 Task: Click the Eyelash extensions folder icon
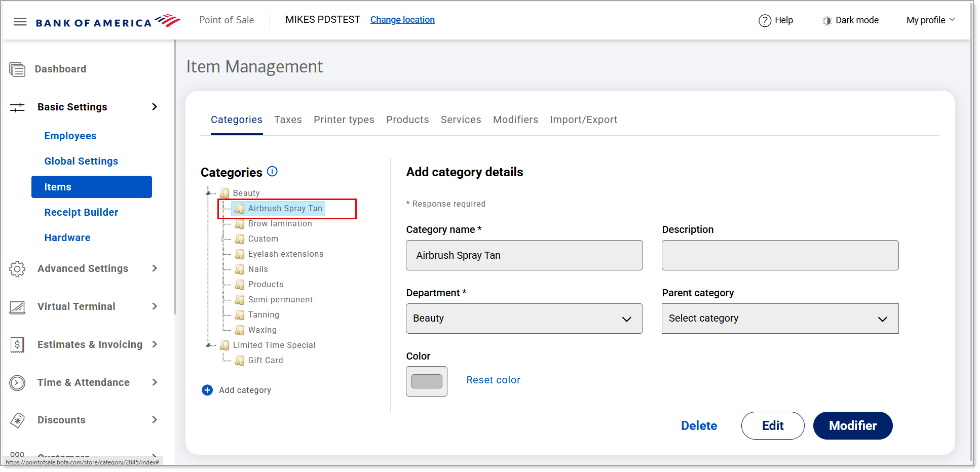(x=240, y=254)
